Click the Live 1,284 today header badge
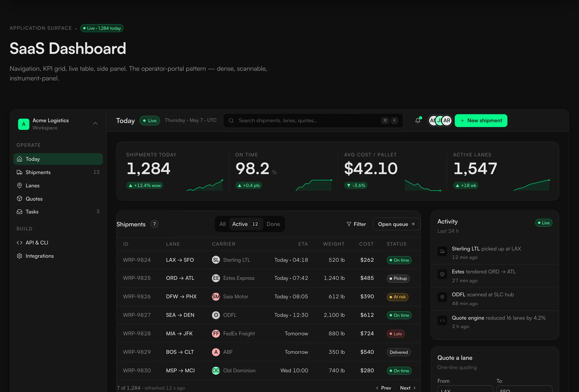This screenshot has width=579, height=392. pos(102,28)
